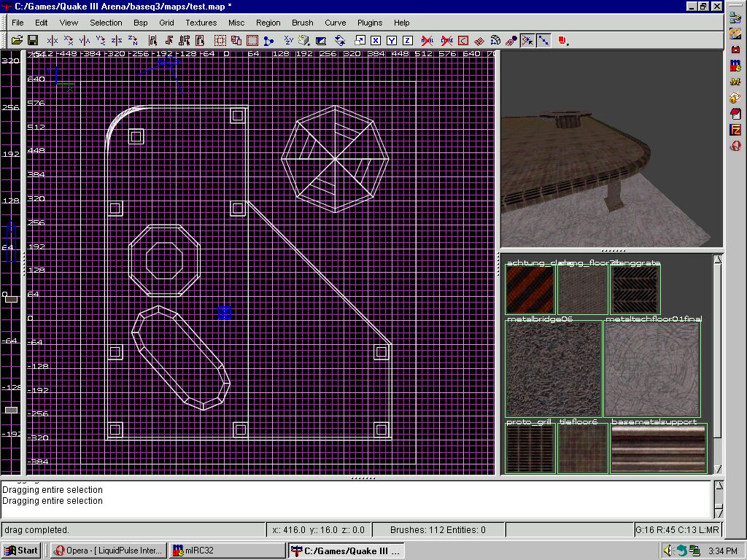
Task: Activate the Clipper tool icon
Action: click(x=268, y=41)
